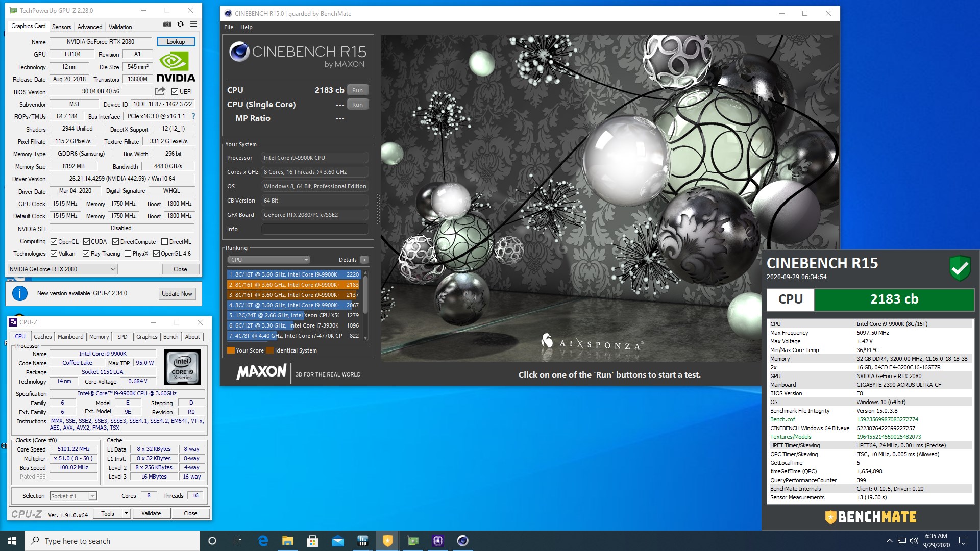This screenshot has width=980, height=551.
Task: Open the Cinebench File menu
Action: tap(229, 27)
